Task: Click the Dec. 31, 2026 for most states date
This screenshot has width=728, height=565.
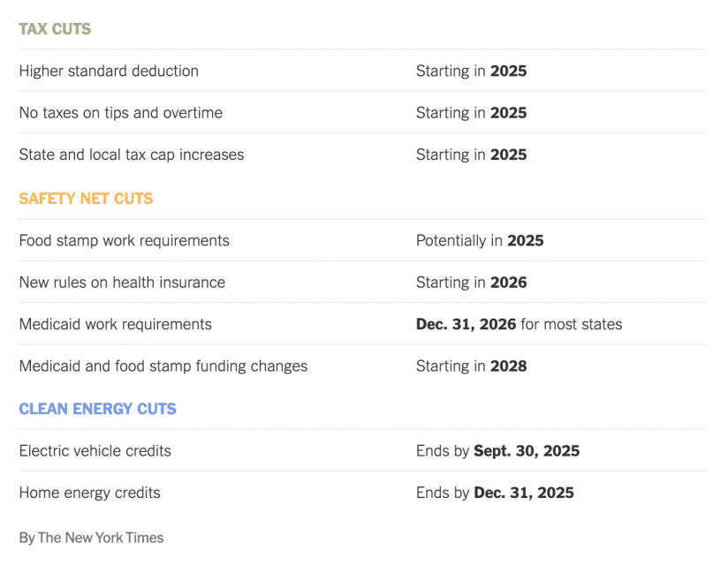Action: pyautogui.click(x=519, y=324)
